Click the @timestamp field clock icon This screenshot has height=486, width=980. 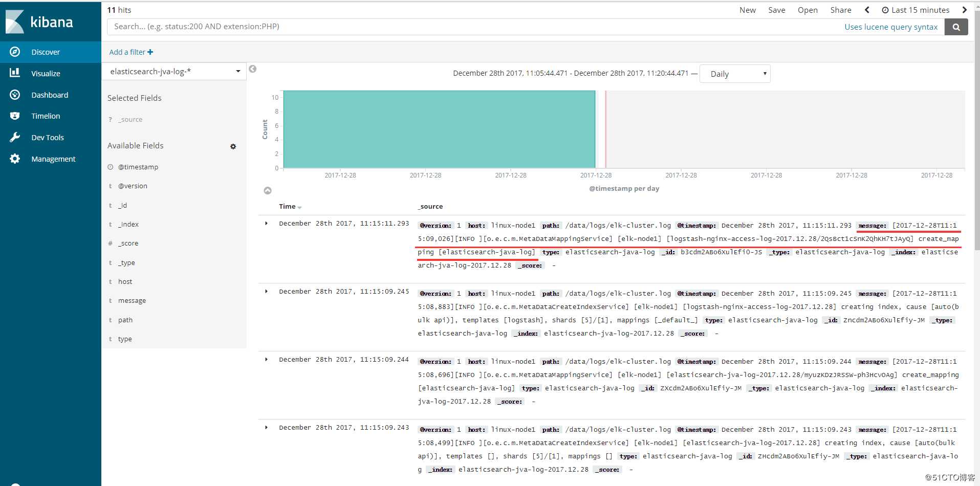pos(110,167)
